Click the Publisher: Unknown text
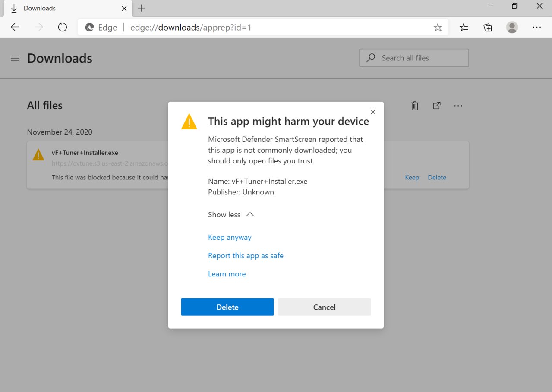The image size is (552, 392). click(x=241, y=192)
